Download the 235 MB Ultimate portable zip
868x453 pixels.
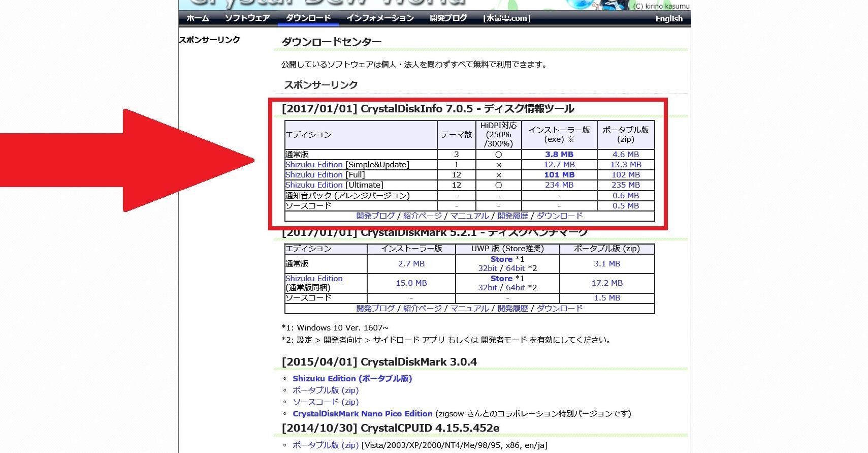coord(626,185)
